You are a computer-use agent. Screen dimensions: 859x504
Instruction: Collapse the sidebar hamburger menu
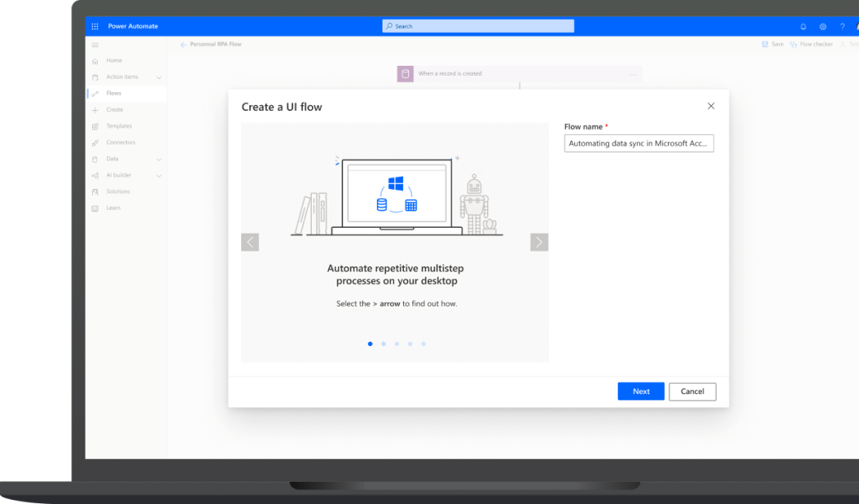click(x=95, y=45)
